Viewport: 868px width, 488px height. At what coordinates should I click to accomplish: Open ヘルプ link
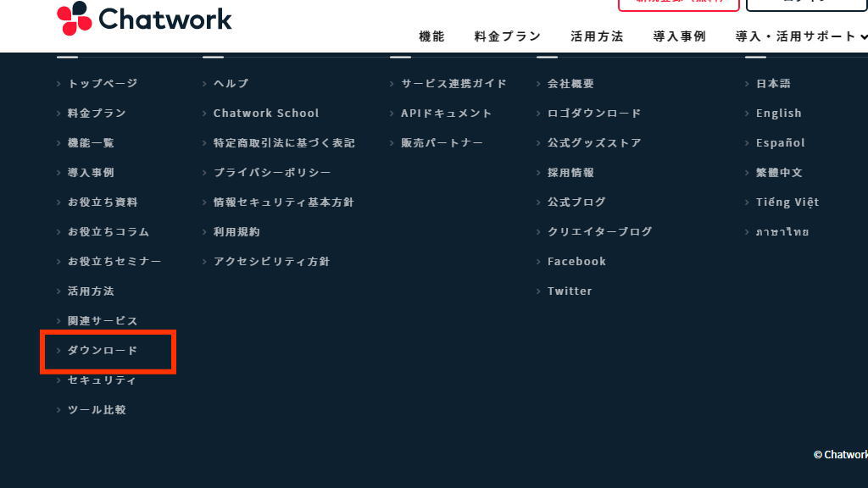[x=231, y=84]
